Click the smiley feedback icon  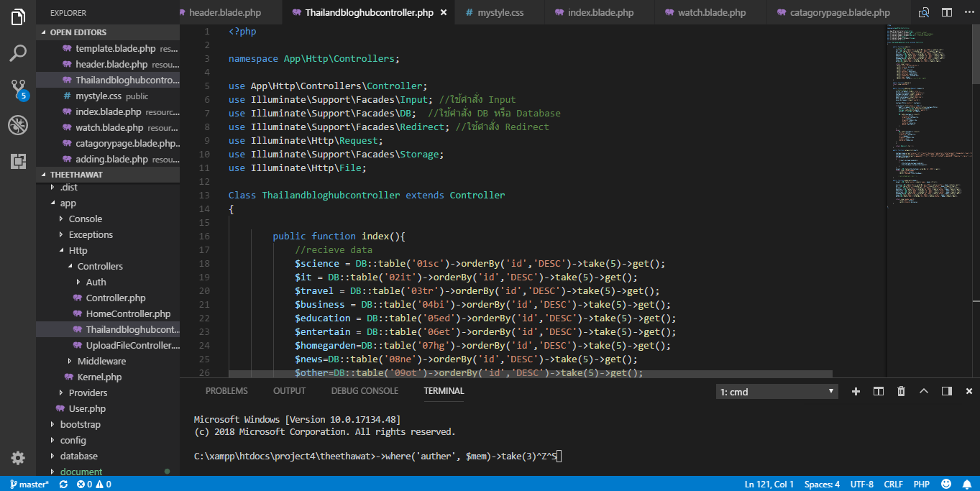pos(946,484)
